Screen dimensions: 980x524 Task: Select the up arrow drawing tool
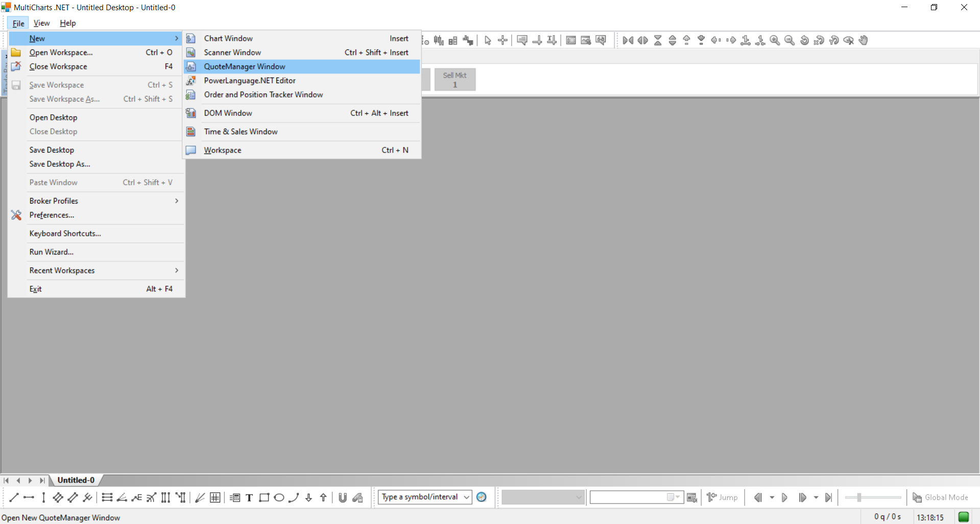coord(323,497)
